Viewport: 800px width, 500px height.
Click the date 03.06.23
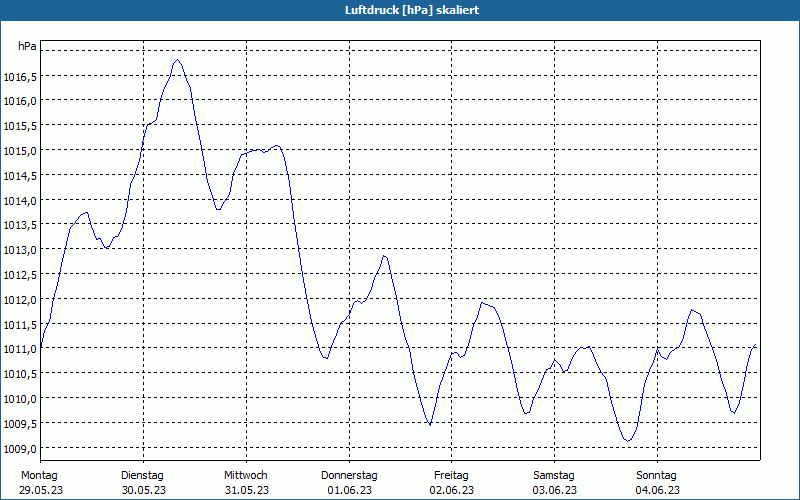pyautogui.click(x=555, y=490)
